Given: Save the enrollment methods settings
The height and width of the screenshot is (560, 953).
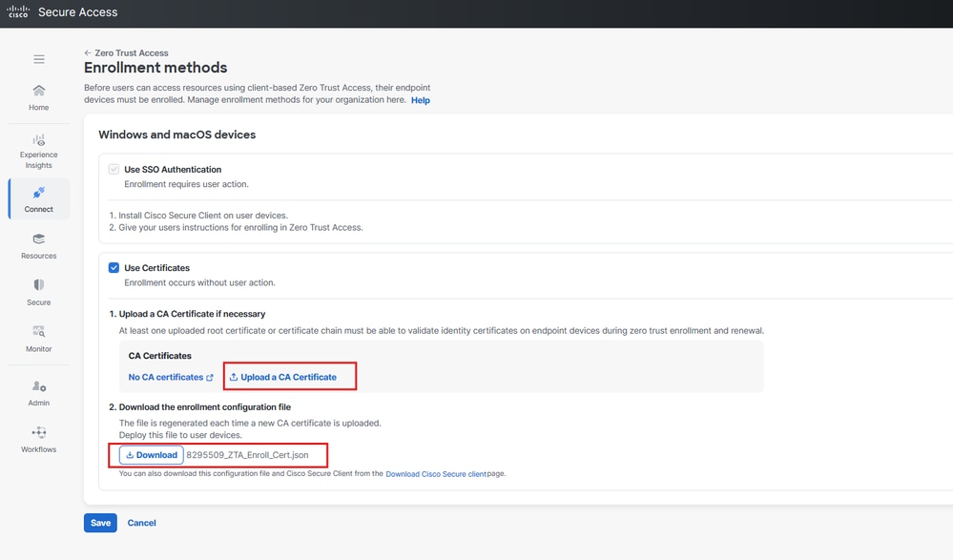Looking at the screenshot, I should click(100, 523).
